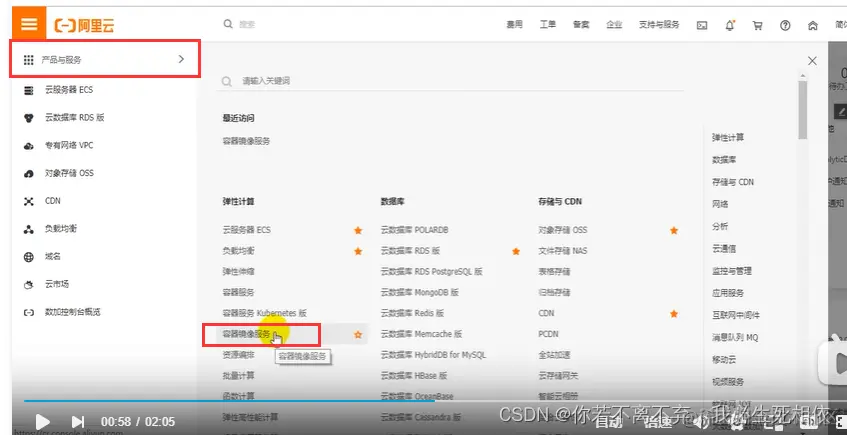Open the orange hamburger menu button
Image resolution: width=847 pixels, height=435 pixels.
click(29, 24)
